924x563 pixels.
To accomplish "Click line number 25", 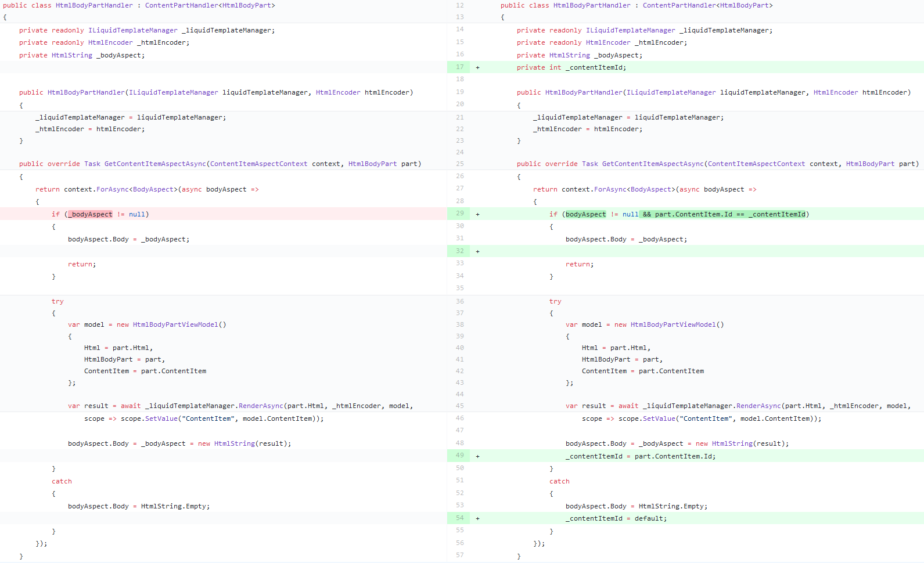I will (x=460, y=164).
